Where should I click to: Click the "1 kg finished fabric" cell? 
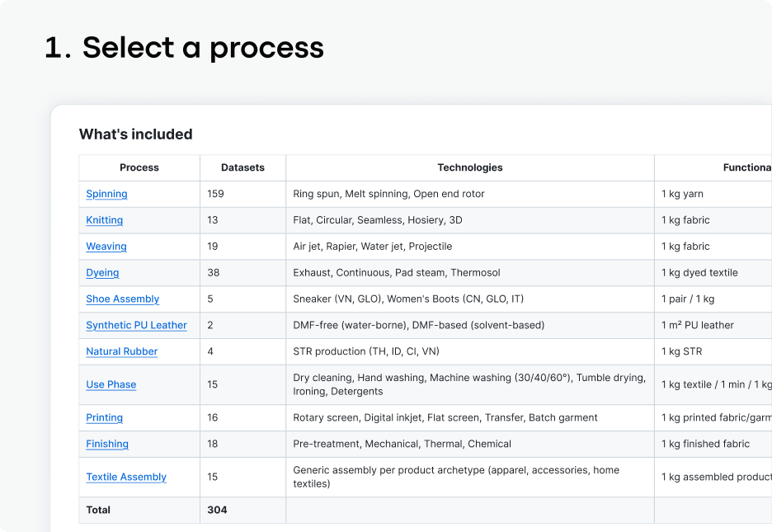pyautogui.click(x=713, y=444)
